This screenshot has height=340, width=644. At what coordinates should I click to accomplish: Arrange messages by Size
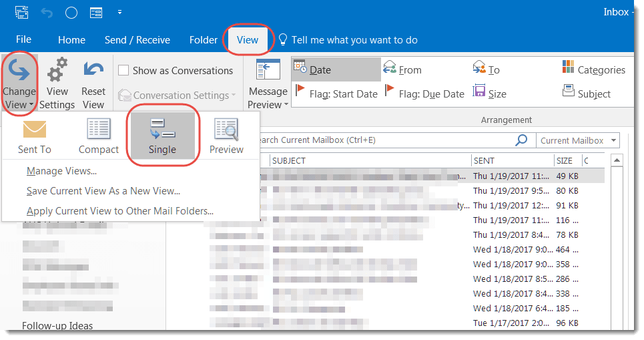[x=489, y=94]
